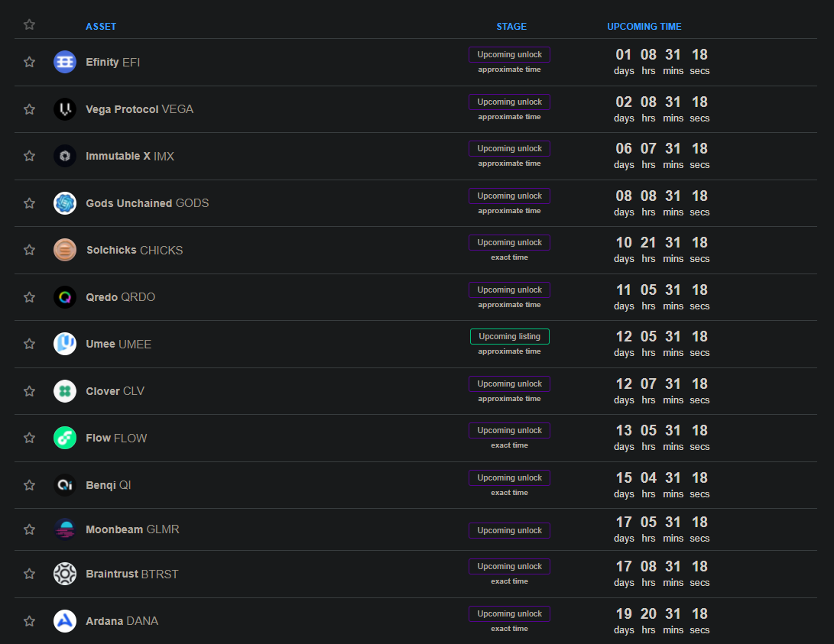This screenshot has height=644, width=834.
Task: Open Ardana DANA asset page
Action: (122, 621)
